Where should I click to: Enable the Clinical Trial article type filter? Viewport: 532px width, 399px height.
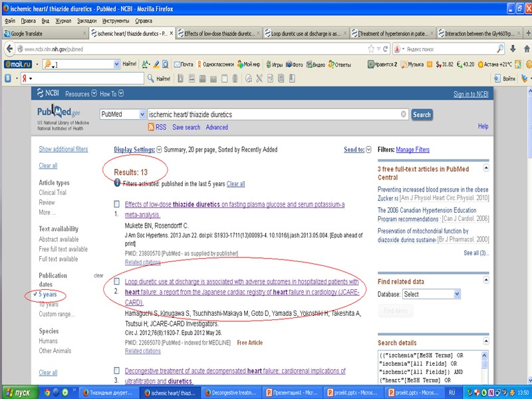tap(53, 192)
